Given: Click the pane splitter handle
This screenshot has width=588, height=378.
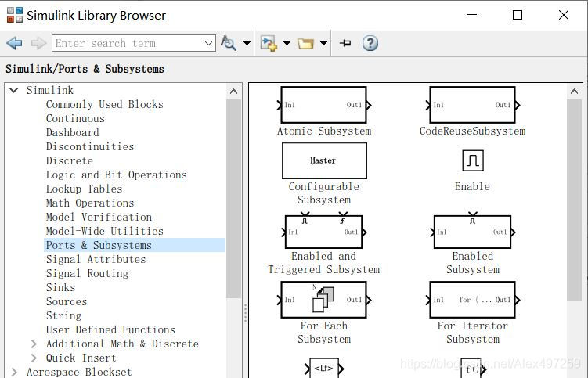Looking at the screenshot, I should coord(245,313).
